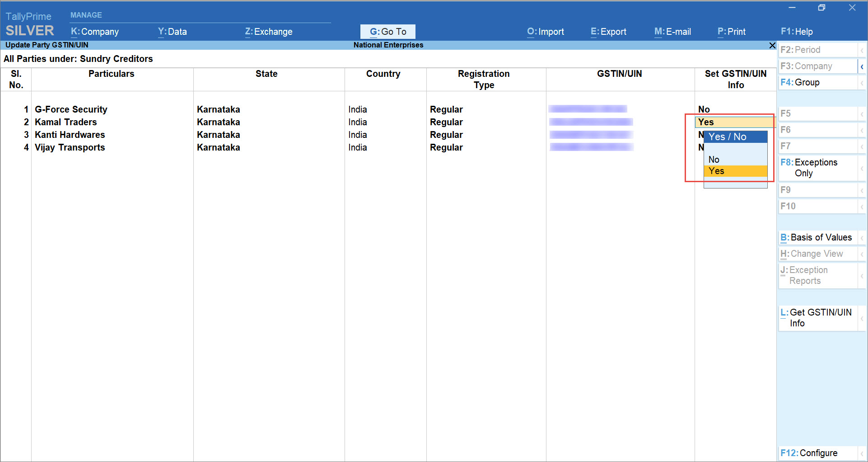Screen dimensions: 868x462
Task: Close the Update Party GSTIN/UIN report
Action: coord(772,45)
